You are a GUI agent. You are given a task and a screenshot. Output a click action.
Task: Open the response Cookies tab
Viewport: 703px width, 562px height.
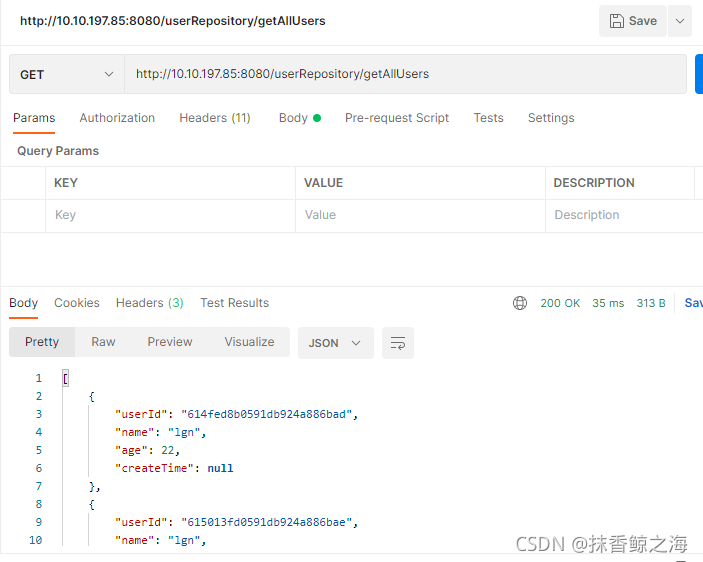pos(77,303)
